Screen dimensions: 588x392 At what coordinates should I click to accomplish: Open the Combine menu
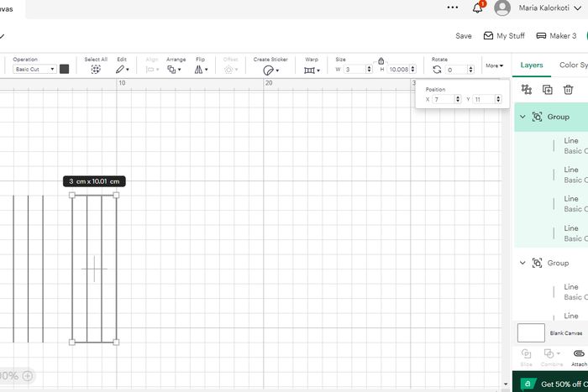552,357
